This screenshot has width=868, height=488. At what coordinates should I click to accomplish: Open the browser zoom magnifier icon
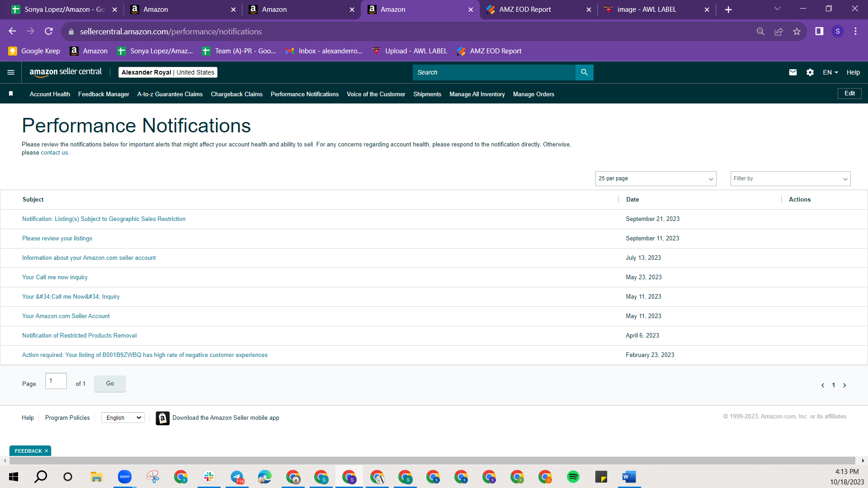(760, 31)
